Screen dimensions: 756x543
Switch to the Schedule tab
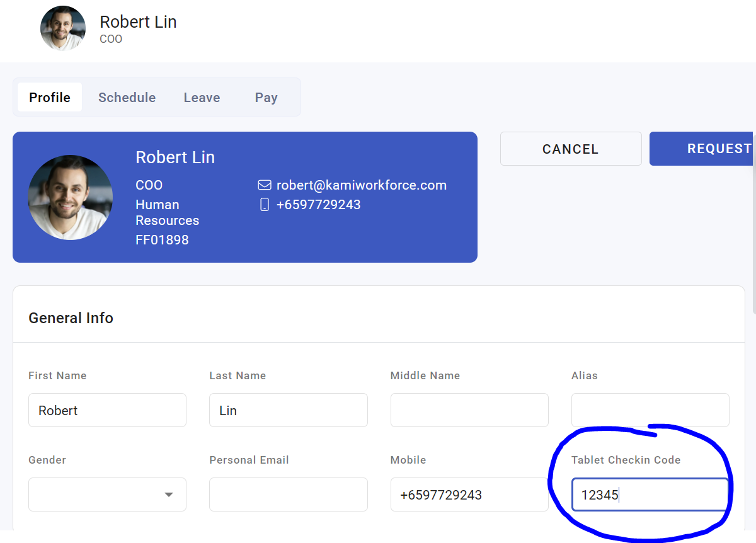click(x=127, y=97)
